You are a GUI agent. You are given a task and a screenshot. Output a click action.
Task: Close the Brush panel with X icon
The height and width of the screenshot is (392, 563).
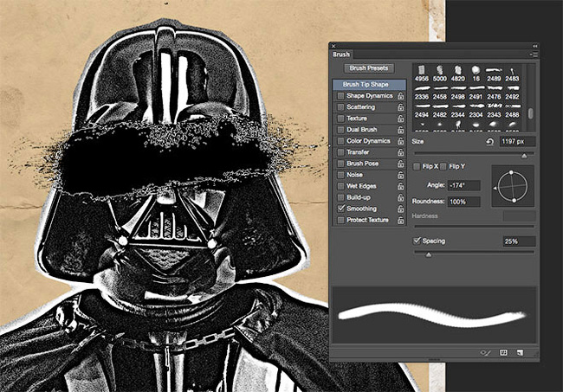click(x=333, y=46)
